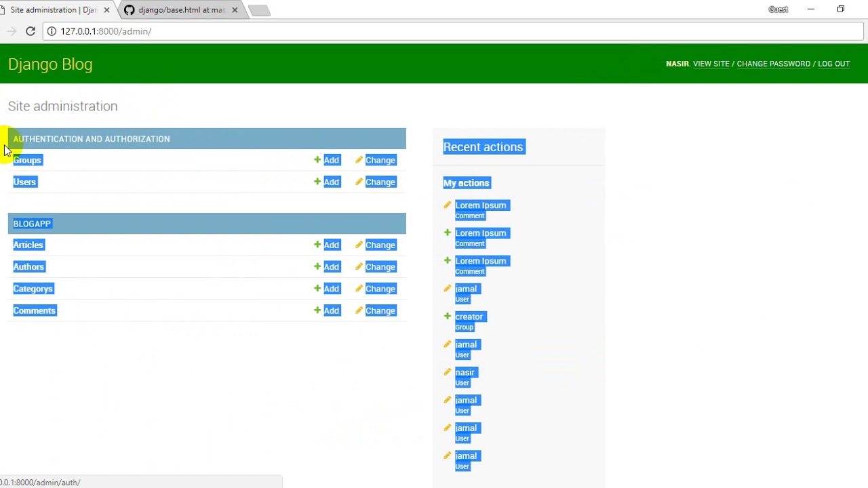This screenshot has width=868, height=488.
Task: Open the Categorys model list
Action: (x=33, y=289)
